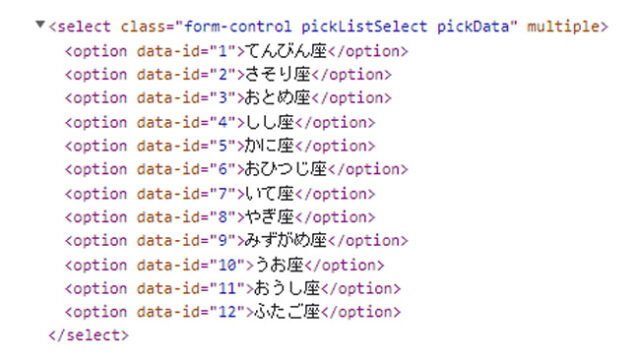Select the option node with data-id 2
This screenshot has height=360, width=640.
tap(228, 75)
